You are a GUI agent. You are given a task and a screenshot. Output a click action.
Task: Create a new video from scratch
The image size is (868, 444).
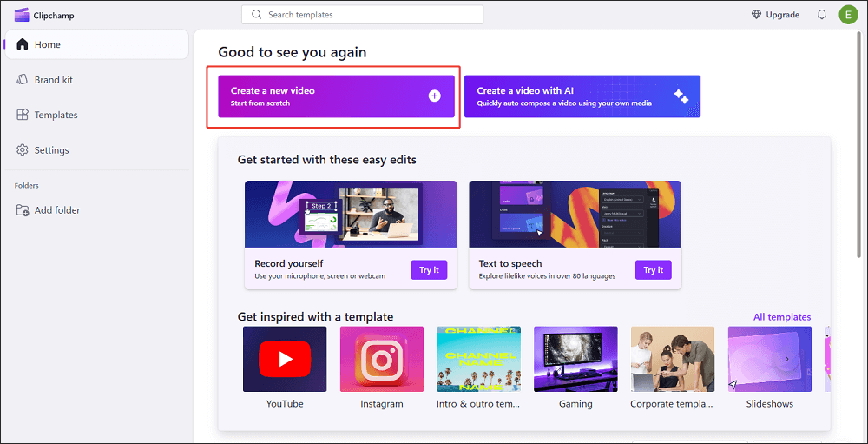[336, 96]
